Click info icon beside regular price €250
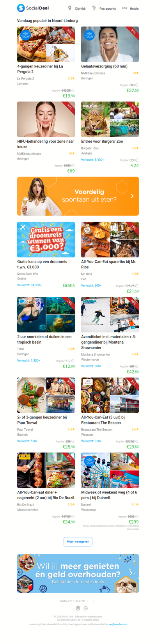 [73, 165]
